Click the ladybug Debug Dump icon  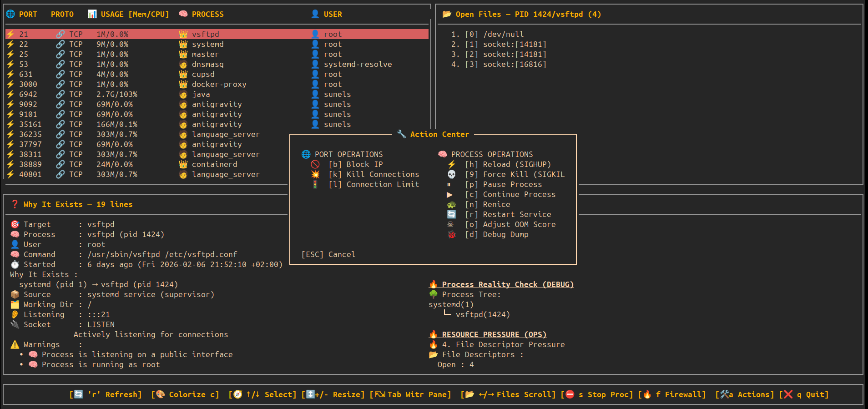click(x=451, y=234)
